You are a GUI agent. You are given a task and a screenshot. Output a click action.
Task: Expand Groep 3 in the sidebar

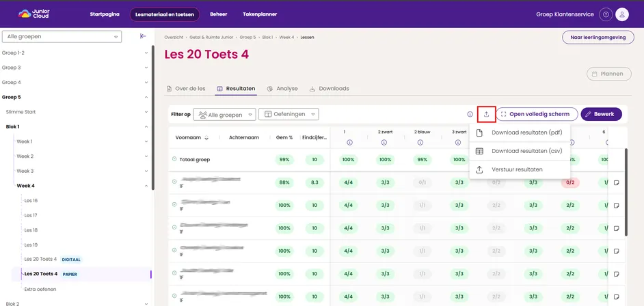[x=75, y=68]
